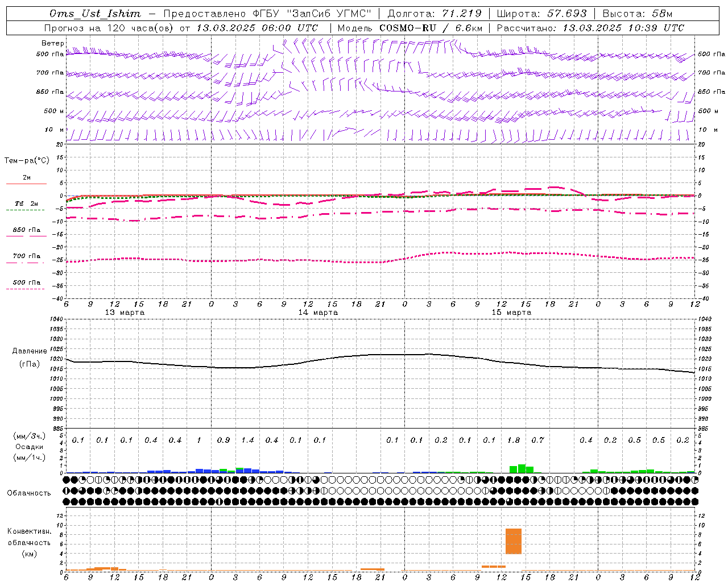728x582 pixels.
Task: Select the 700 гПа temperature legend entry
Action: coord(27,256)
